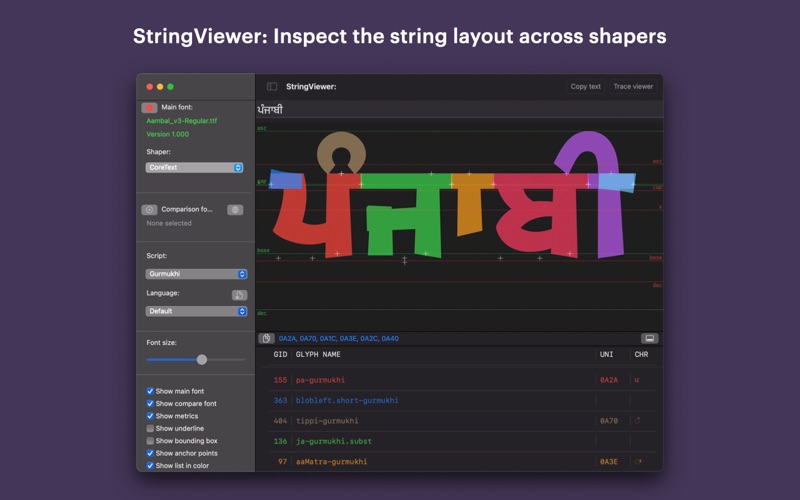Click the CHR column header
The image size is (800, 500).
[x=641, y=355]
